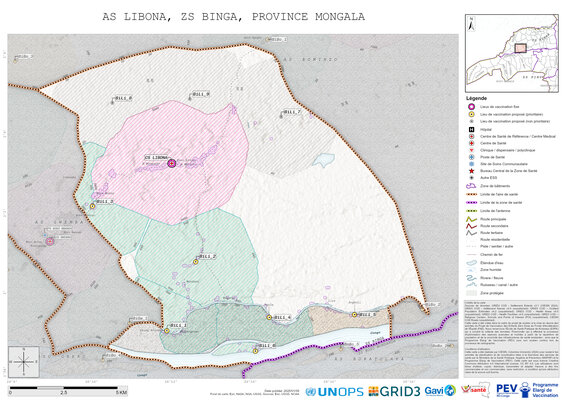Click the santé ministry logo
The width and height of the screenshot is (566, 400).
[x=475, y=390]
